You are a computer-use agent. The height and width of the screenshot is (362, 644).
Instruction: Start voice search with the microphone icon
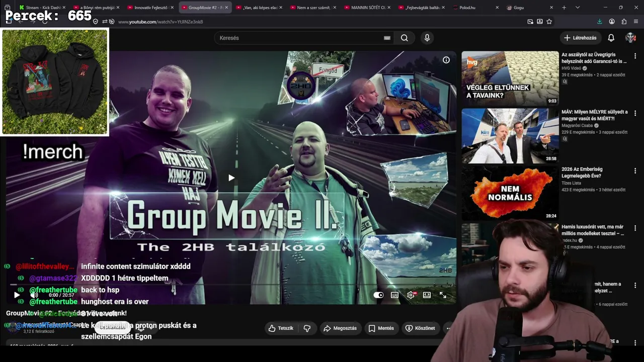tap(427, 38)
